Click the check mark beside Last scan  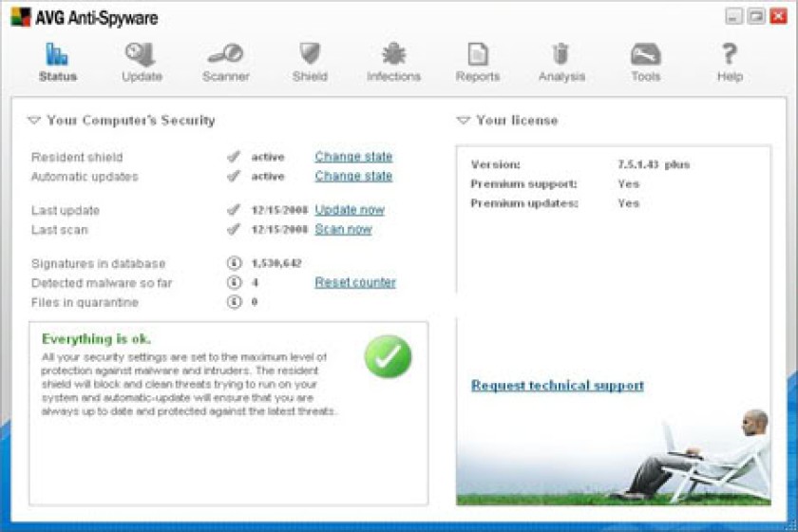[234, 229]
